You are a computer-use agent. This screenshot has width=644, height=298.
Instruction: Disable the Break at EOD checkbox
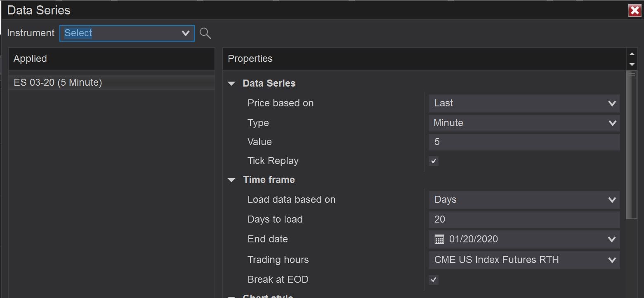[x=433, y=280]
